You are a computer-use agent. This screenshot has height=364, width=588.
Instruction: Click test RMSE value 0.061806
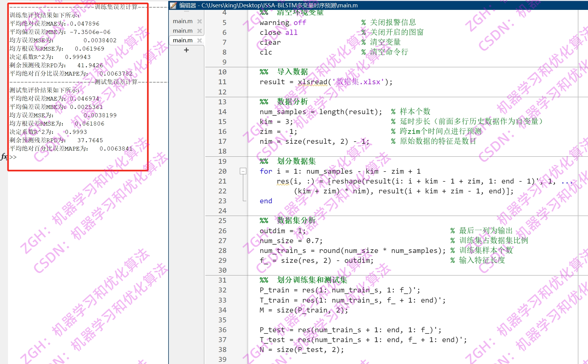90,124
